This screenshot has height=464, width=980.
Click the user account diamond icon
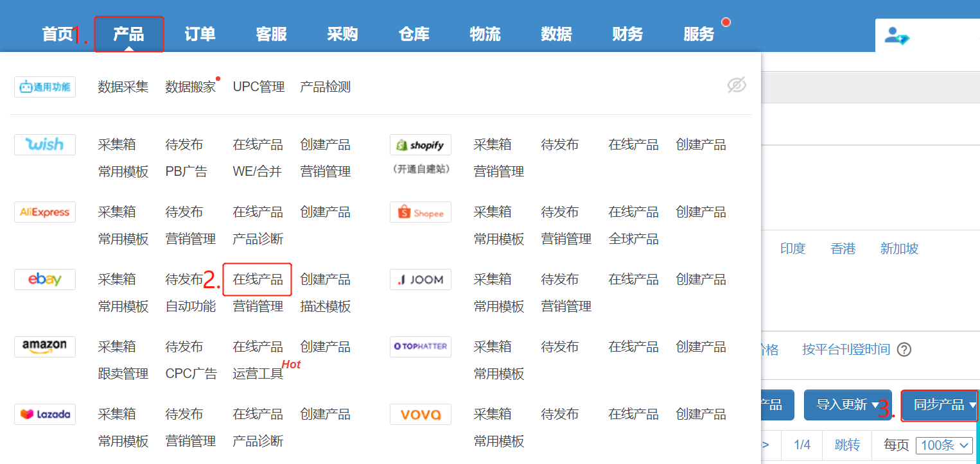tap(897, 36)
